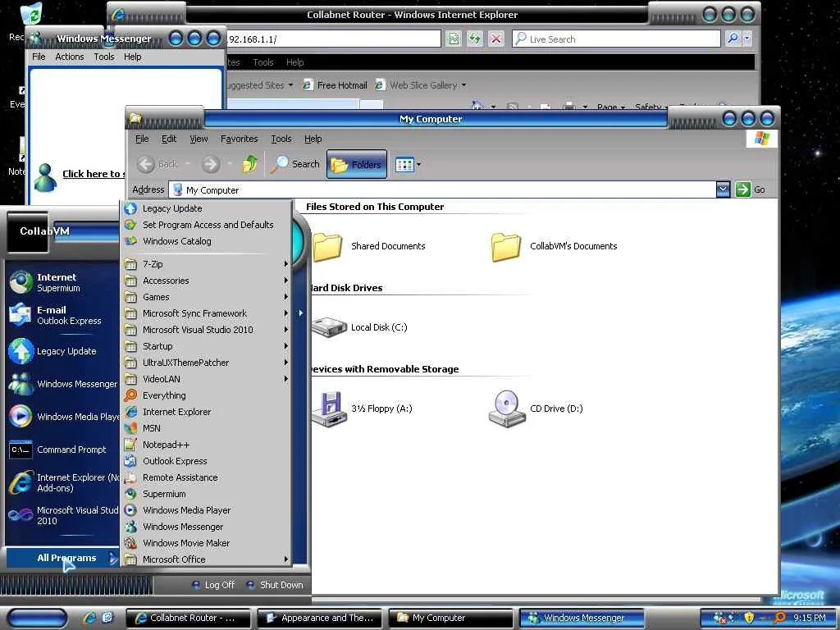Open Remote Assistance entry

pos(207,478)
